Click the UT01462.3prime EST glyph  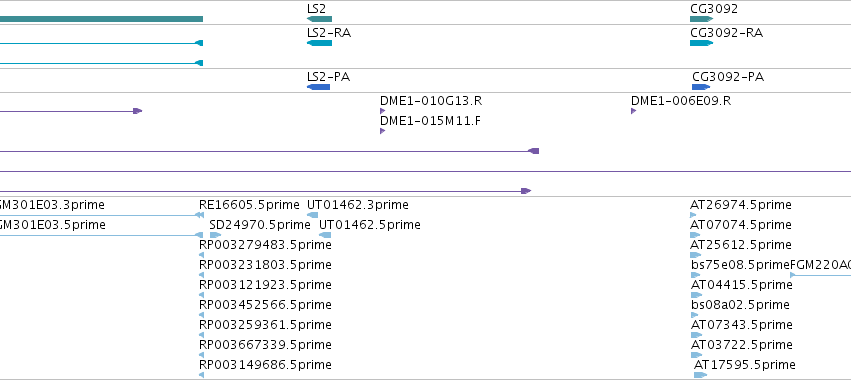click(x=313, y=215)
